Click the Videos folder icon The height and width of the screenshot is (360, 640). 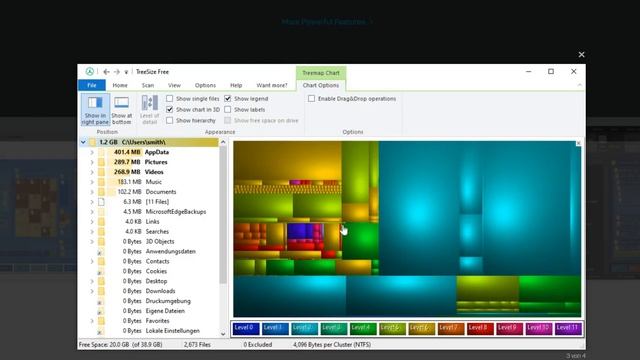coord(101,172)
